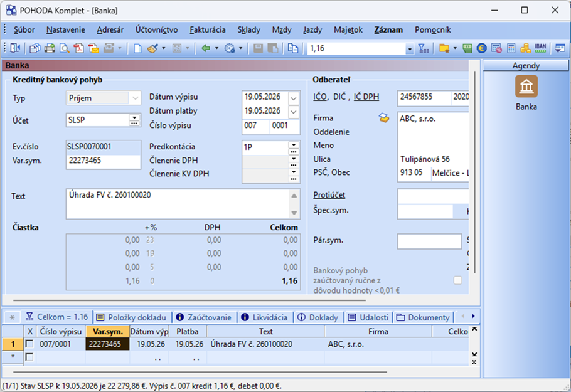Click the blue euro coin icon
Screen dimensions: 571x392
[481, 48]
